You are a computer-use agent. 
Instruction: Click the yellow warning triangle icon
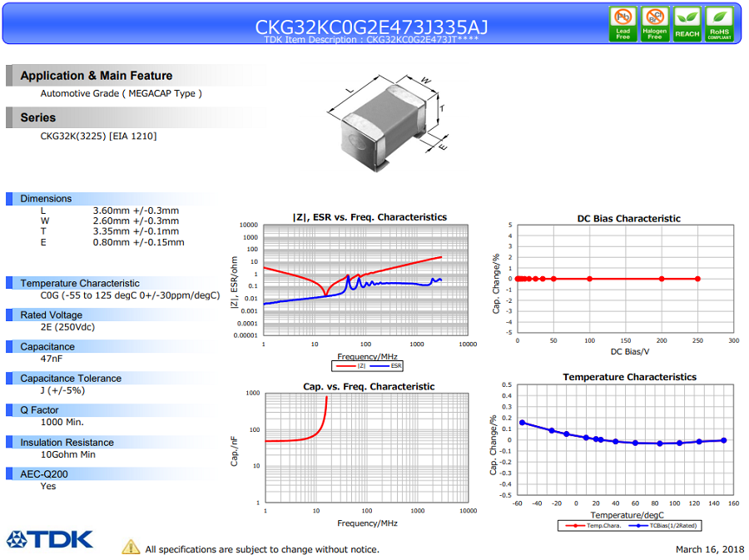(131, 548)
